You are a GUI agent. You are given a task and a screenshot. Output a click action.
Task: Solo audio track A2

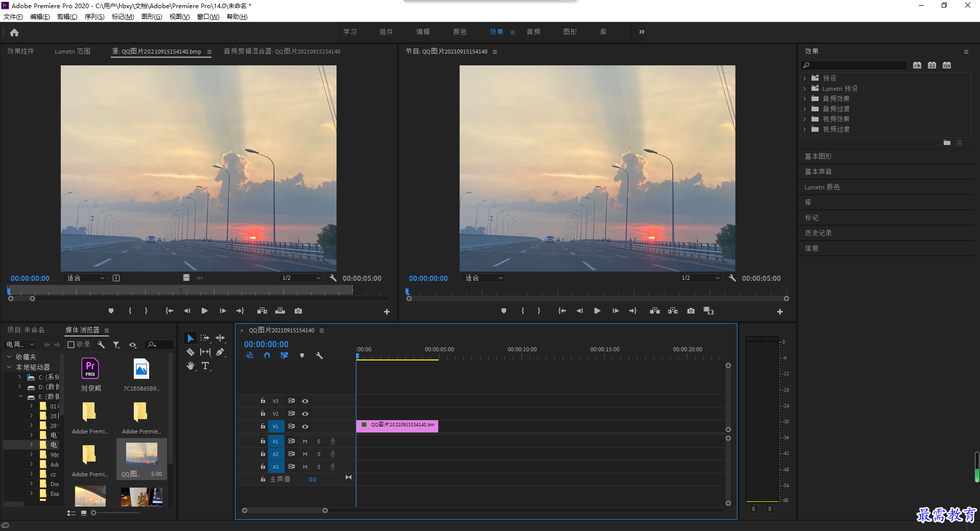319,454
